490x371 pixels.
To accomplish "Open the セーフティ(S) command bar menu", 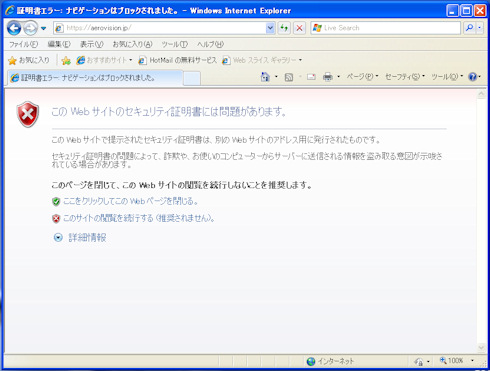I will [x=405, y=77].
